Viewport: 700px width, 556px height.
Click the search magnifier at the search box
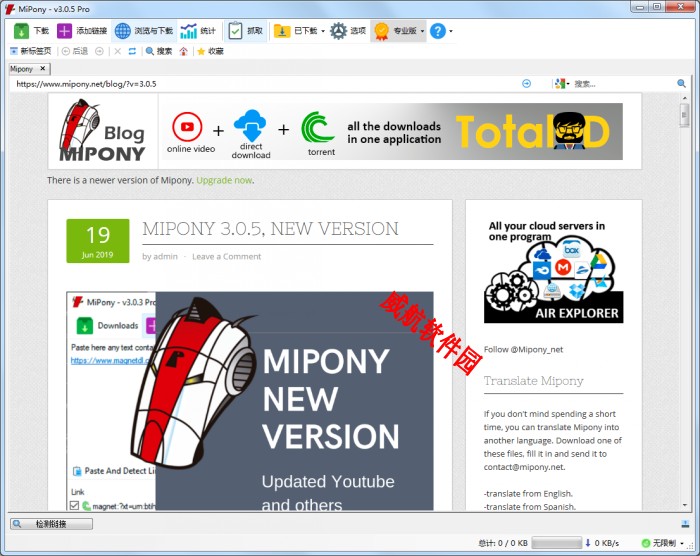[681, 84]
